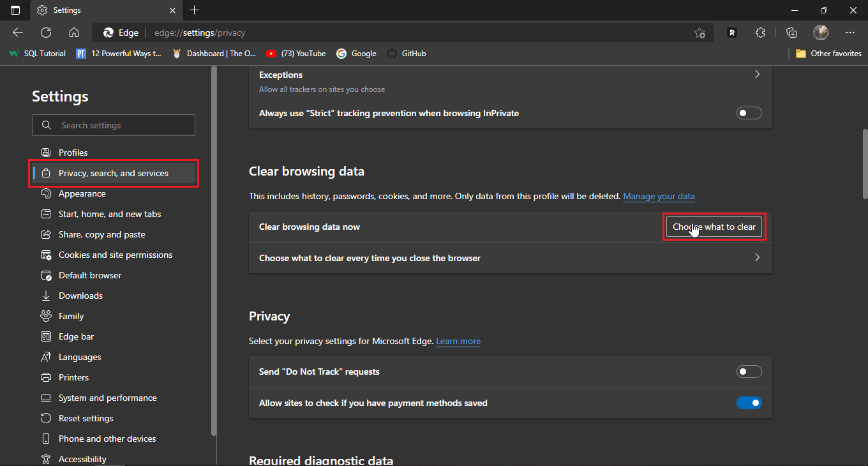
Task: Enable Strict tracking prevention for InPrivate
Action: (749, 113)
